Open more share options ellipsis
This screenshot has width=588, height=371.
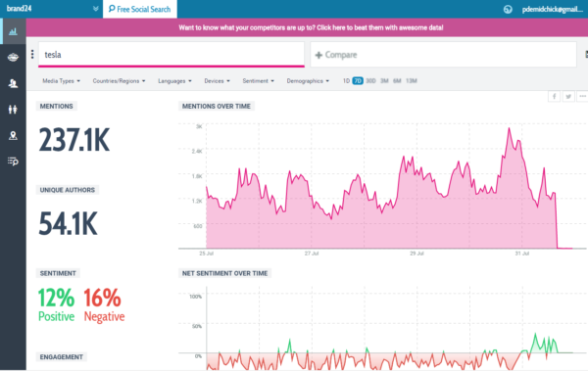(582, 96)
